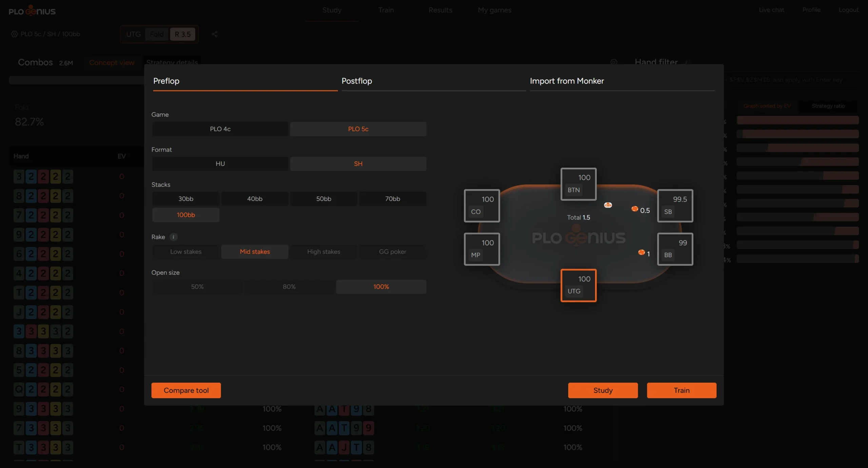The image size is (868, 468).
Task: Click the small blind chip icon
Action: tap(635, 209)
